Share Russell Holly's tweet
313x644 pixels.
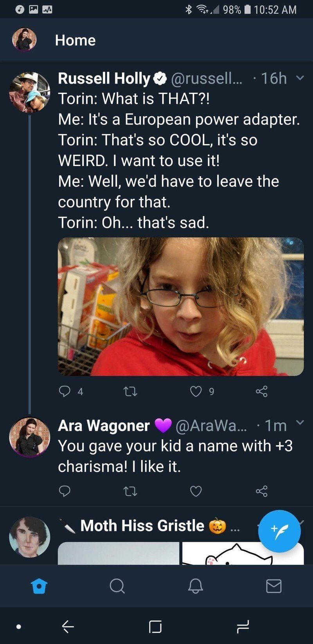pos(261,391)
